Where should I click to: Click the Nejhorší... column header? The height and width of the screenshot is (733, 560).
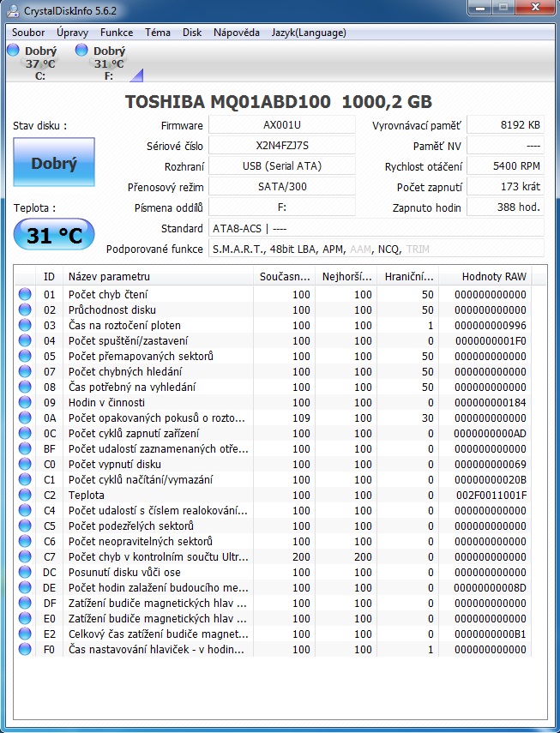tap(346, 276)
